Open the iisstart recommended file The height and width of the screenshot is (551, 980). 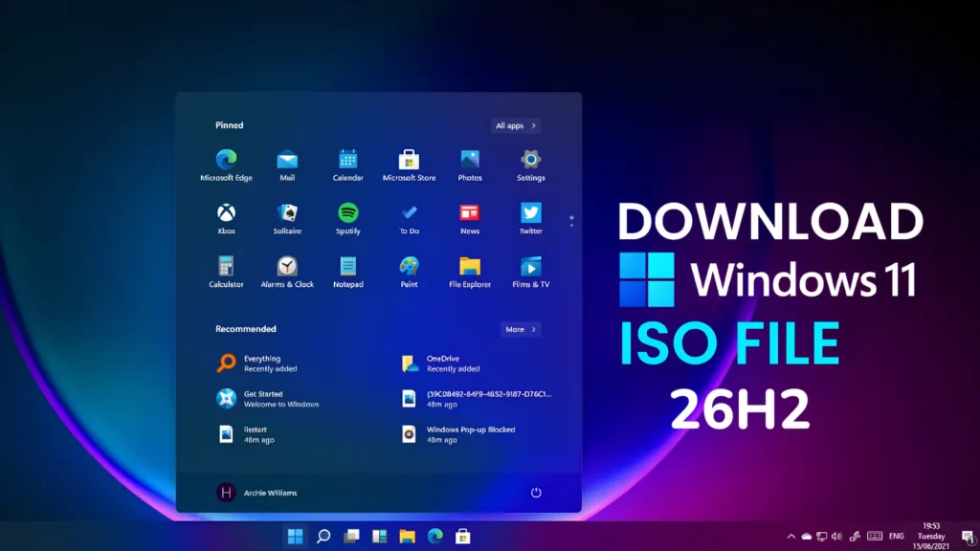(x=247, y=434)
